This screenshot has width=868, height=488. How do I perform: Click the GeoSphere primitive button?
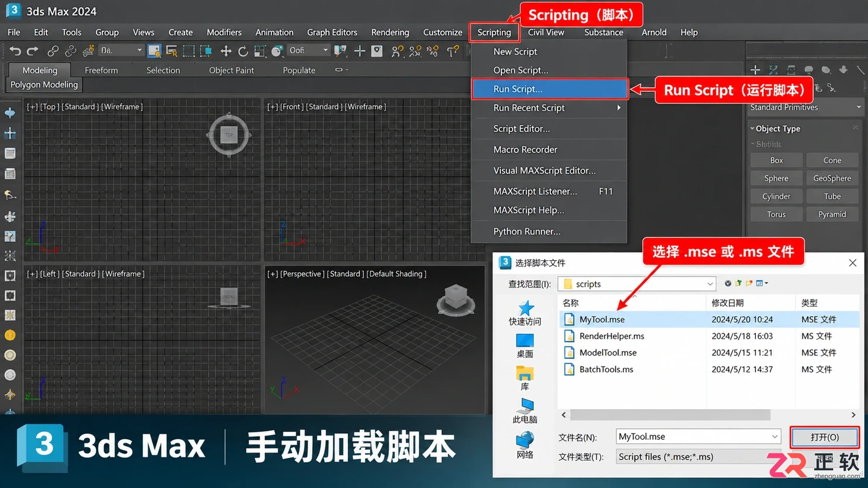coord(832,178)
